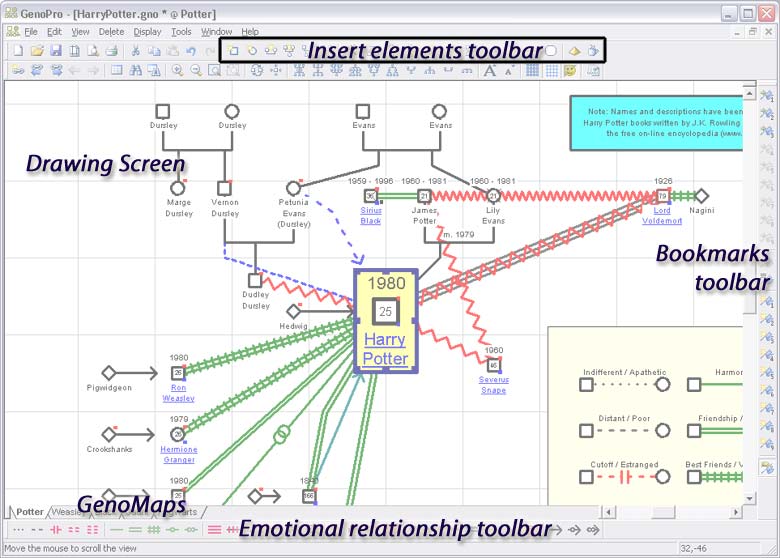This screenshot has height=558, width=780.
Task: Click the horizontal scrollbar left arrow
Action: (x=607, y=512)
